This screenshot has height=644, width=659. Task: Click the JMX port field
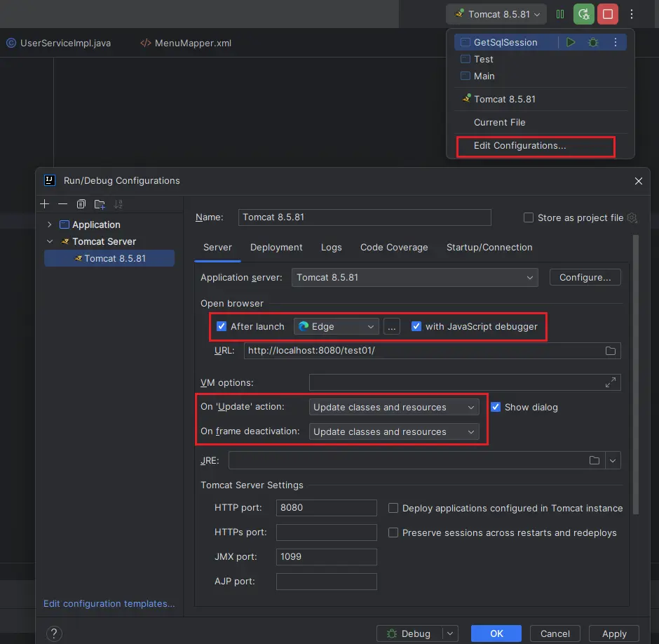[x=326, y=557]
